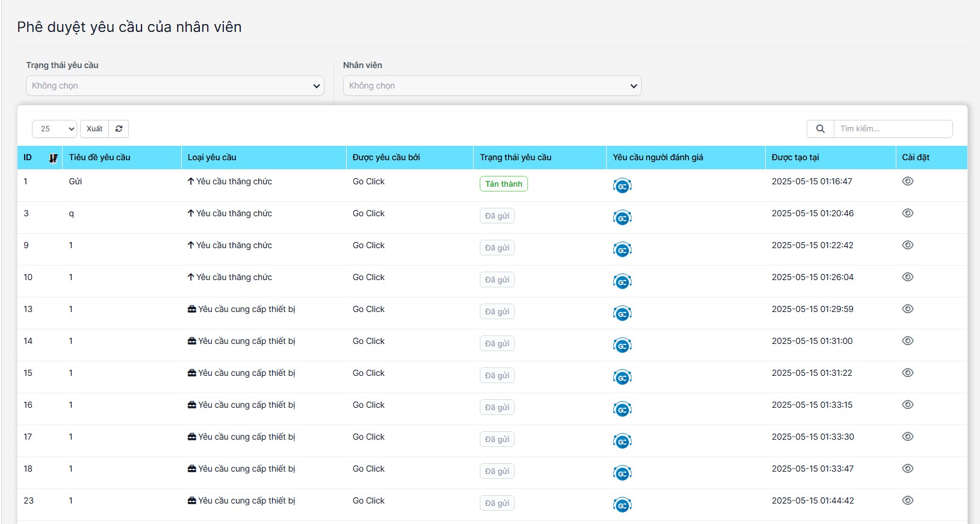The height and width of the screenshot is (524, 980).
Task: Click reviewer avatar for request ID 1
Action: [x=622, y=186]
